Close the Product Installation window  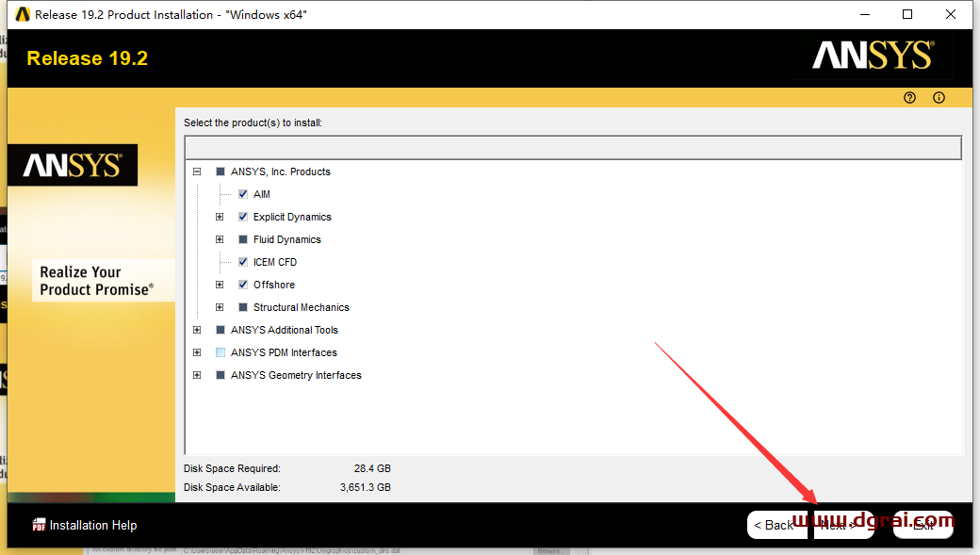(951, 14)
